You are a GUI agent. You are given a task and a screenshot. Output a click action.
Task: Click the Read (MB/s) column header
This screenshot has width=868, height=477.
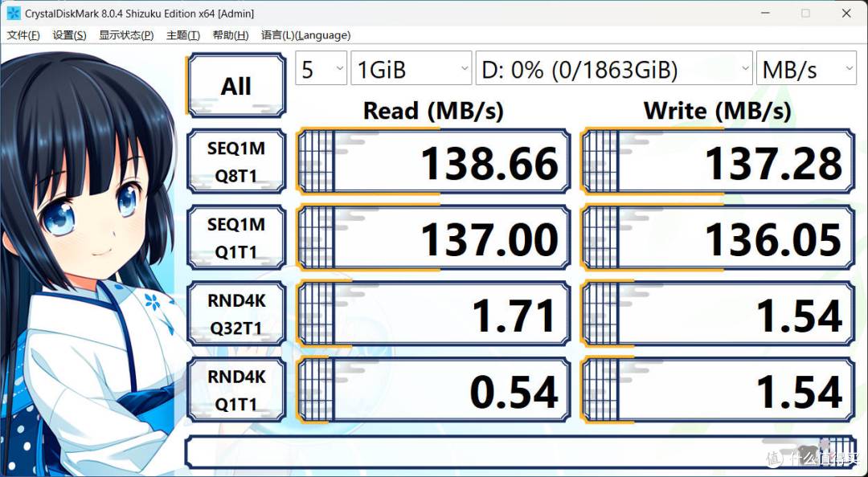(433, 111)
